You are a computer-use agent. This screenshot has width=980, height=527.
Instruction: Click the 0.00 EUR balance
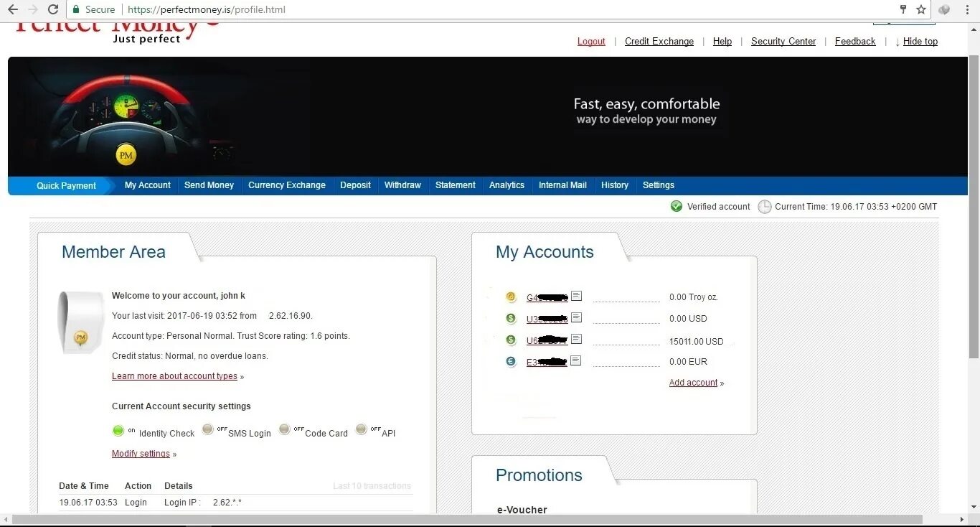pos(688,362)
